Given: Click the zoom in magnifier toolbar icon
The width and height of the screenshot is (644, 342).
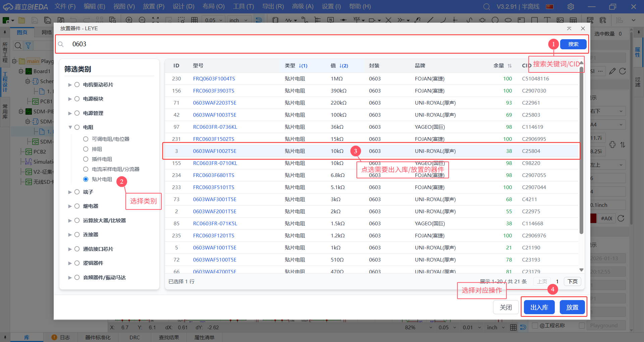Looking at the screenshot, I should 129,20.
